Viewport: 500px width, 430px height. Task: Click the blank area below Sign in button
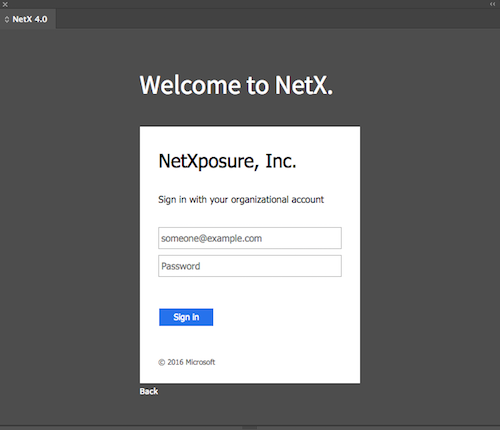(250, 342)
